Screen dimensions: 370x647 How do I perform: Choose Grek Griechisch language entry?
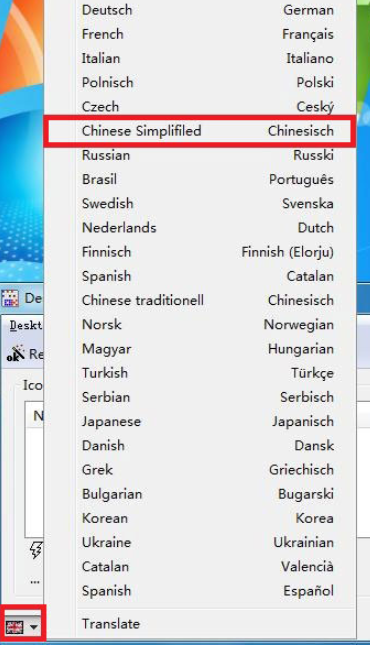(x=200, y=470)
